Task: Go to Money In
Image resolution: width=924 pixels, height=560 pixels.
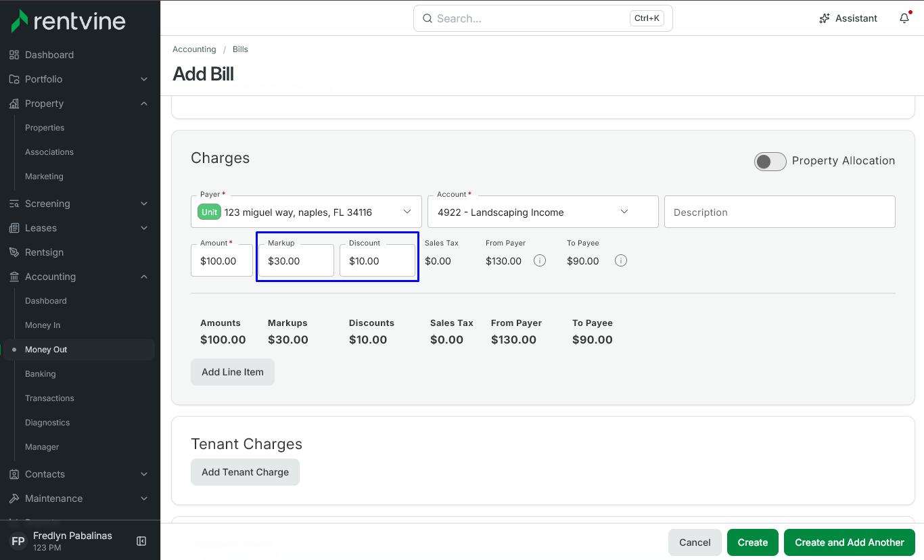Action: (43, 325)
